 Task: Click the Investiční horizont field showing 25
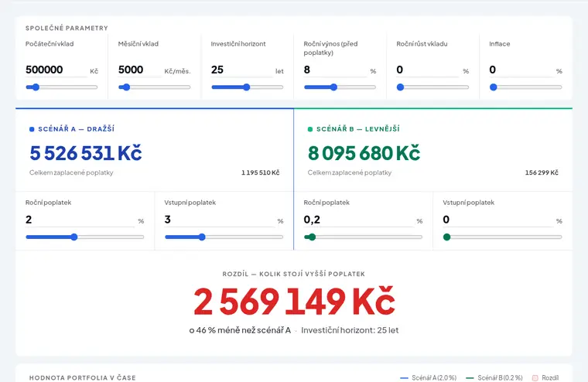tap(241, 70)
